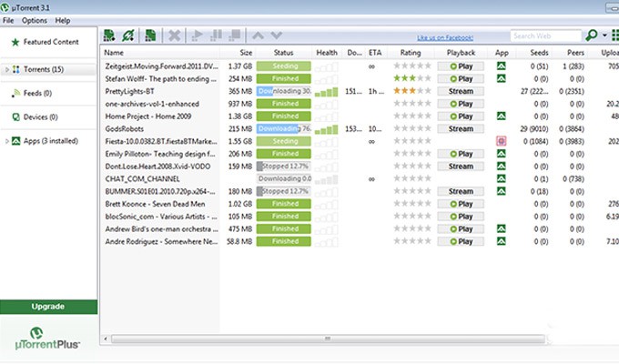Select the blocSonic_com - Various Artists torrent

pos(161,217)
